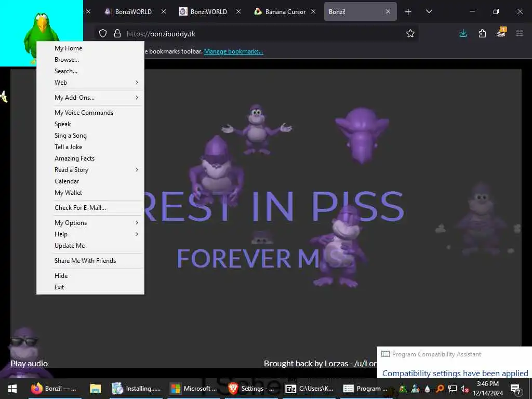Choose Speak from the menu
This screenshot has width=532, height=399.
(90, 124)
